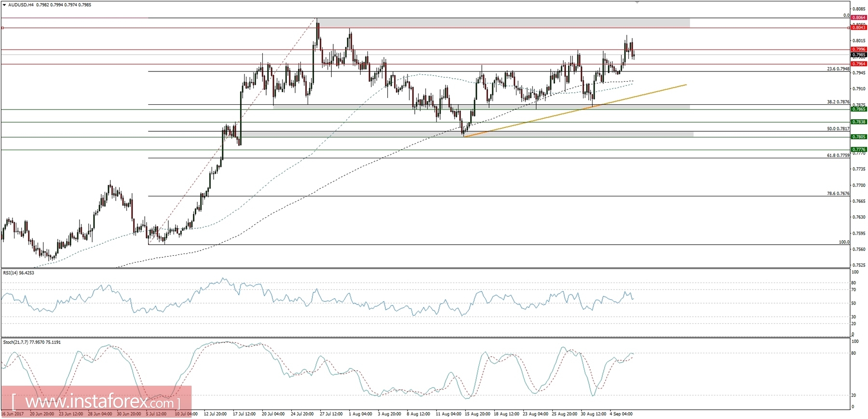The height and width of the screenshot is (419, 868).
Task: Click the small arrow before AUDUSD,H4 title
Action: coord(4,5)
